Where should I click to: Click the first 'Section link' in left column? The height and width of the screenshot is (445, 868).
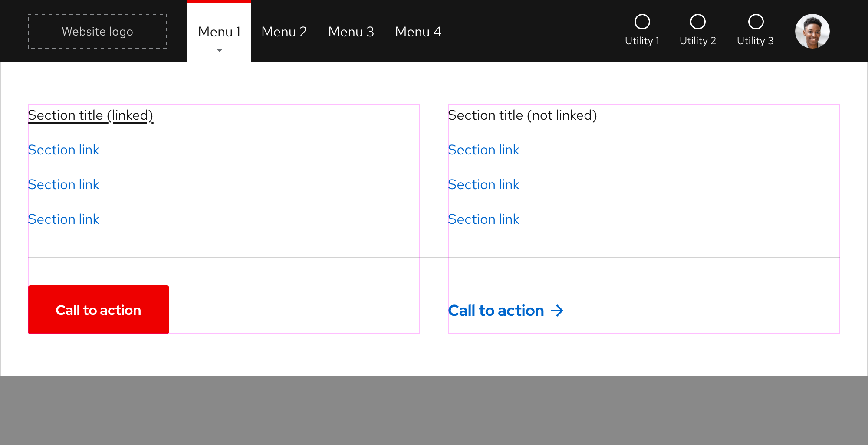click(63, 150)
